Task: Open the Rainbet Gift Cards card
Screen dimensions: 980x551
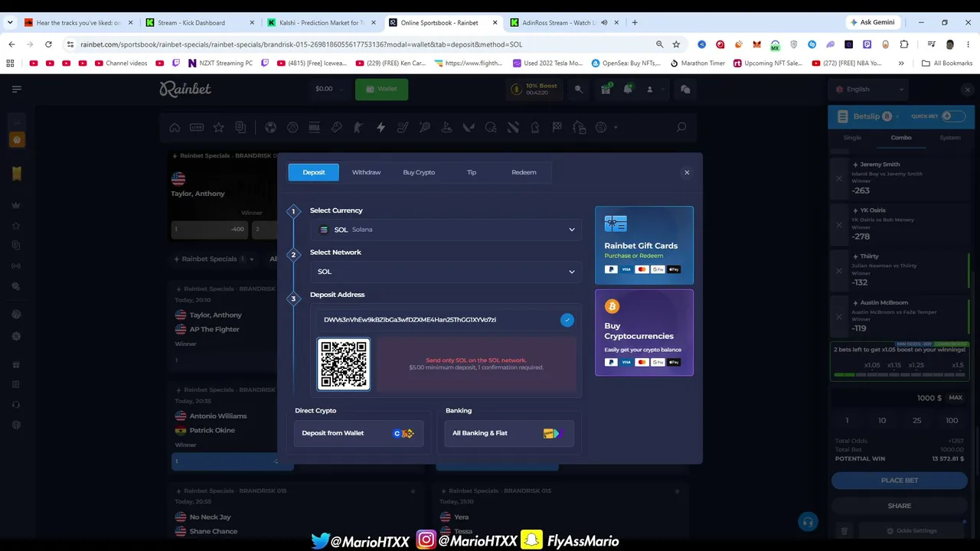Action: coord(644,245)
